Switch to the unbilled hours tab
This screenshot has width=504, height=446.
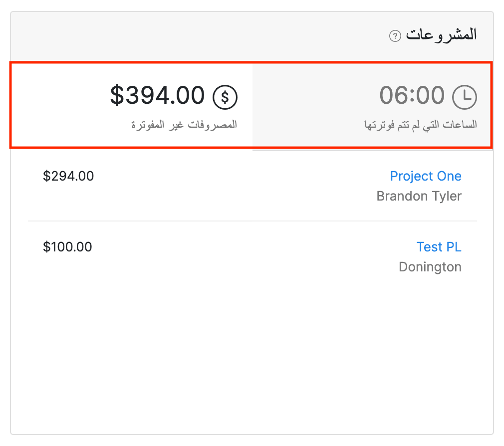pyautogui.click(x=372, y=105)
